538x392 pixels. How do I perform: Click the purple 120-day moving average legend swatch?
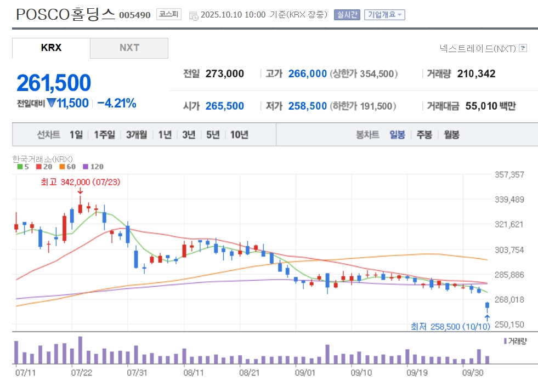pyautogui.click(x=86, y=167)
